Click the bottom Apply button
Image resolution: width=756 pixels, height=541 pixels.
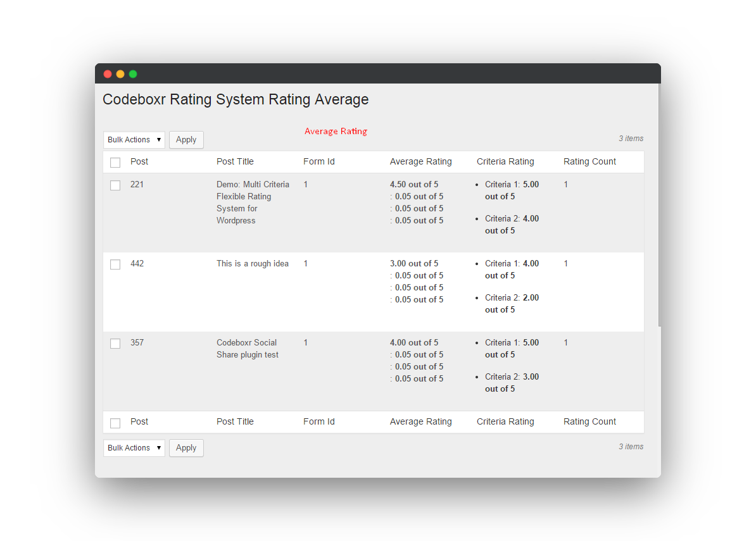click(186, 448)
